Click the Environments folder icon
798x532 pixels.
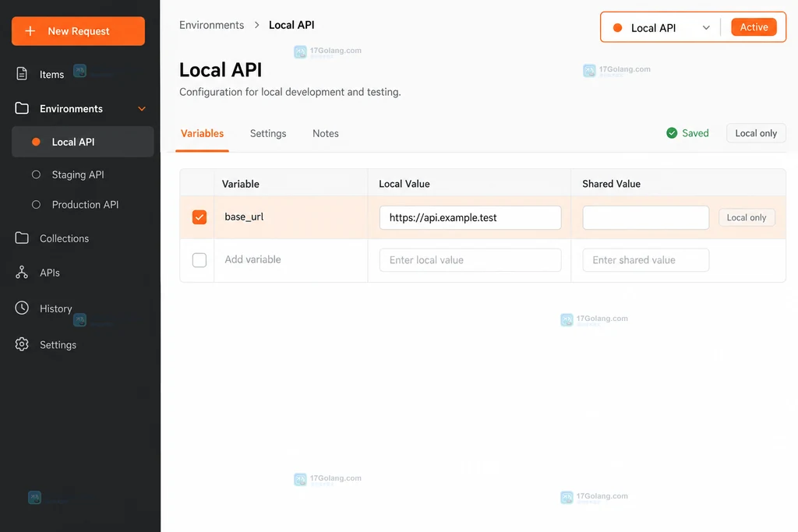pyautogui.click(x=22, y=108)
